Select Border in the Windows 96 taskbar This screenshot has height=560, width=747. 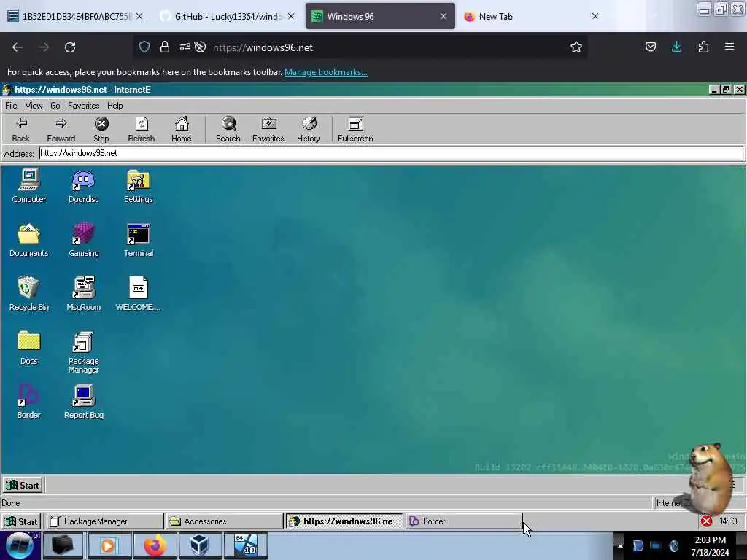tap(464, 521)
